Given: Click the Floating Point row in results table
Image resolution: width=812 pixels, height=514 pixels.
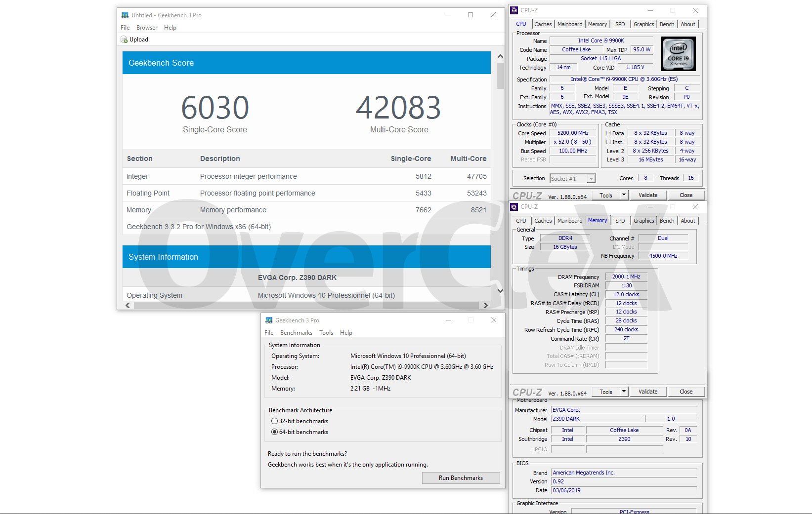Looking at the screenshot, I should point(306,193).
